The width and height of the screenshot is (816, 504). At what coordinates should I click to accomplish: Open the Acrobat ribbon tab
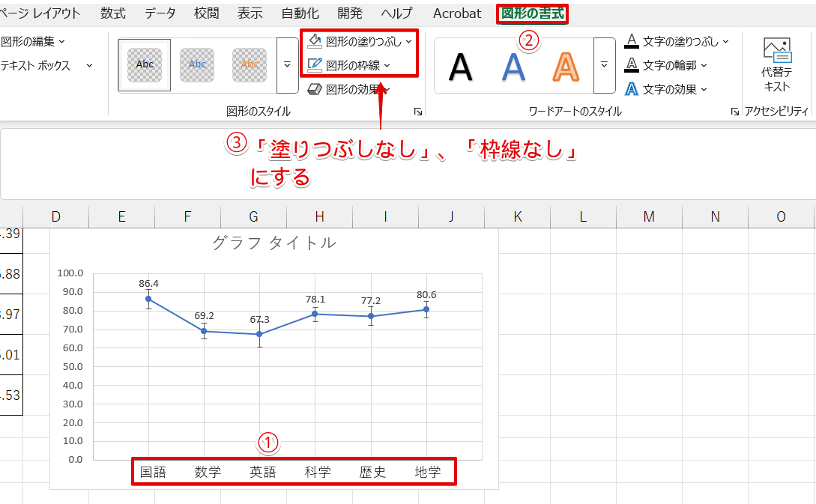[x=457, y=13]
